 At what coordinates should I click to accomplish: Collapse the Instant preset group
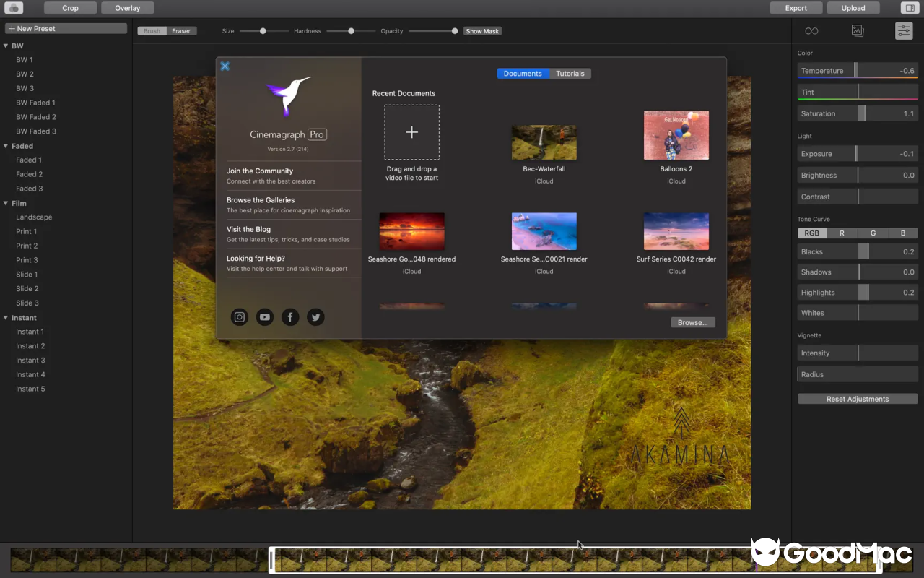[6, 318]
